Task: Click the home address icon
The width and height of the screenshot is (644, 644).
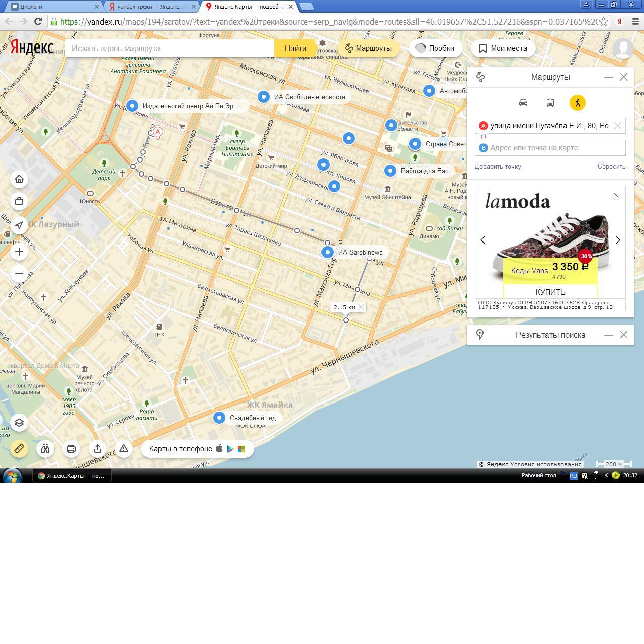Action: click(19, 179)
